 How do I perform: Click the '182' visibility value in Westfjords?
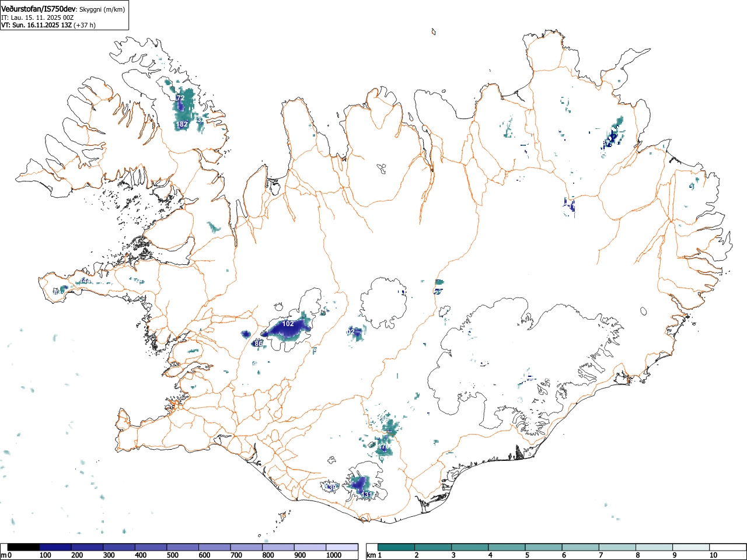pos(182,124)
